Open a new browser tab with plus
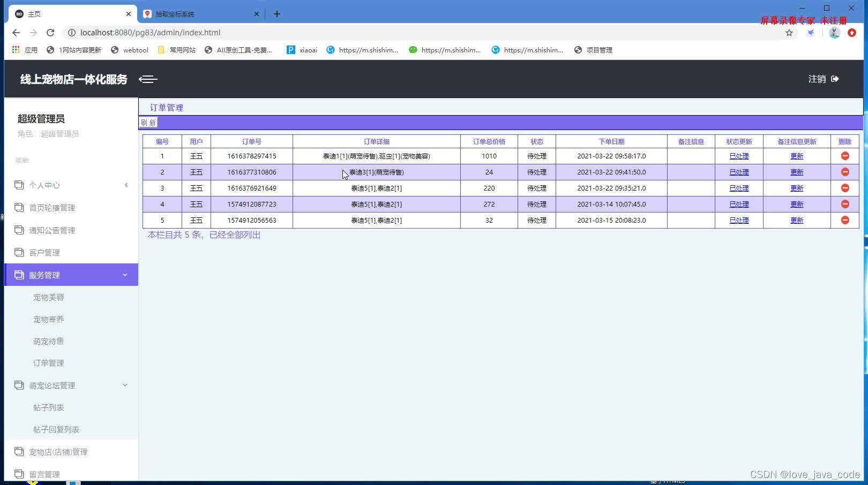 [277, 14]
